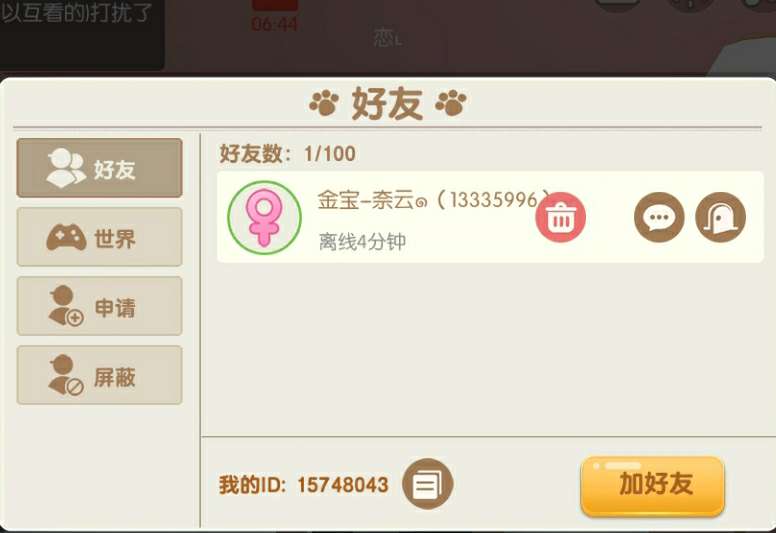776x533 pixels.
Task: Select the gamepad icon on 世界
Action: 66,238
